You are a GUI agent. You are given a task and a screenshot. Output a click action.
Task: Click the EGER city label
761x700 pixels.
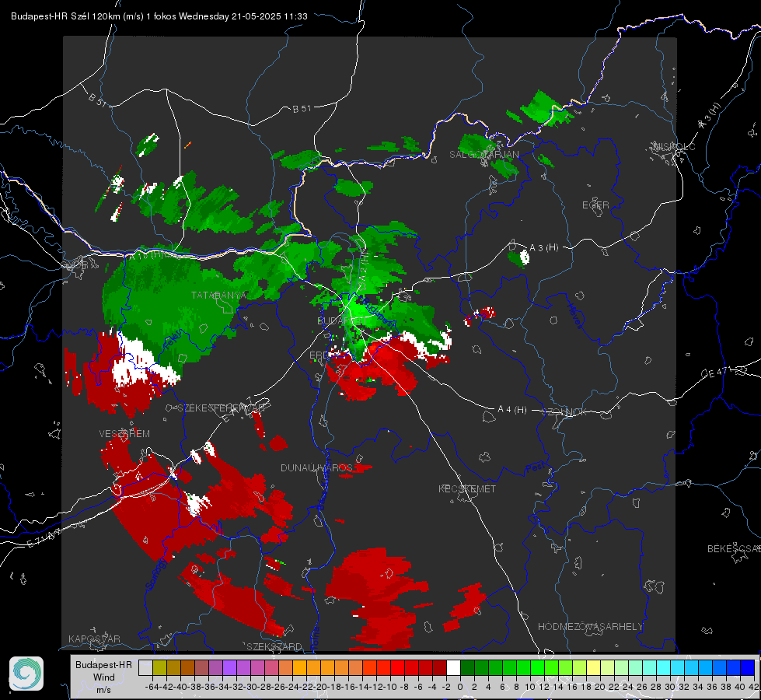[x=596, y=205]
